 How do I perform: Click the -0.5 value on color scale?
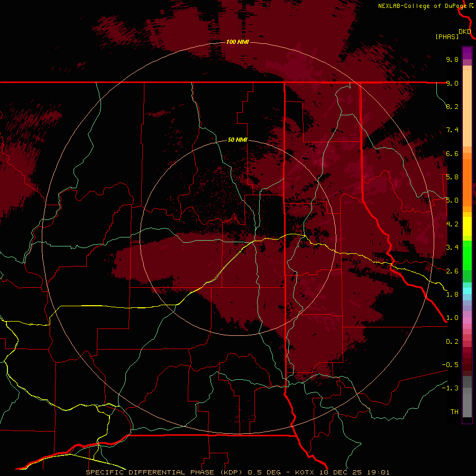[x=450, y=365]
